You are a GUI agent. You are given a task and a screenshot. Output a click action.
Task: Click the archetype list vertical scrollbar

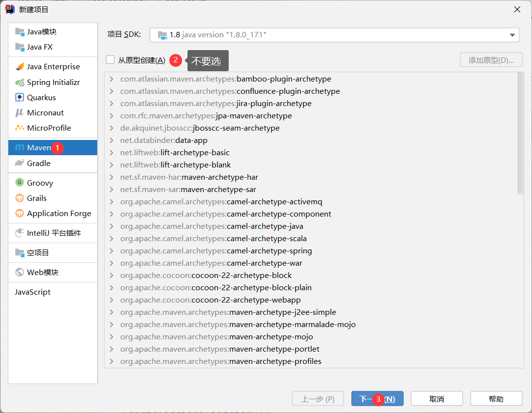coord(520,133)
